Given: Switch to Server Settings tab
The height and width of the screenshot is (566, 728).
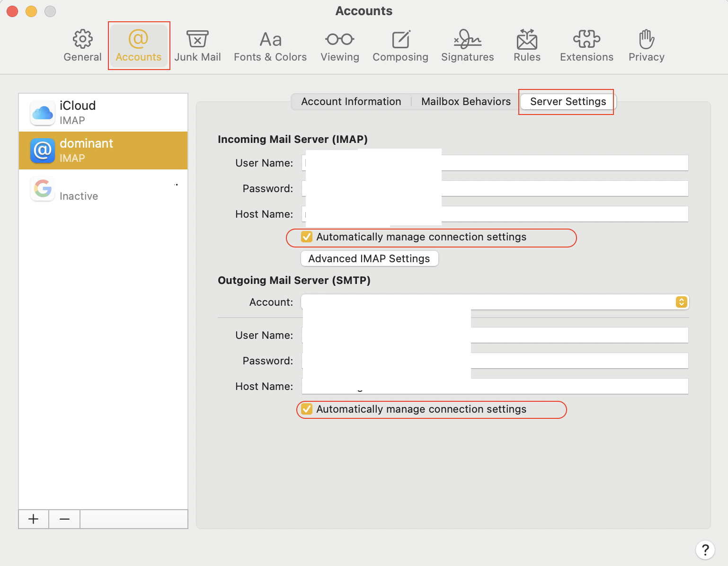Looking at the screenshot, I should tap(568, 102).
